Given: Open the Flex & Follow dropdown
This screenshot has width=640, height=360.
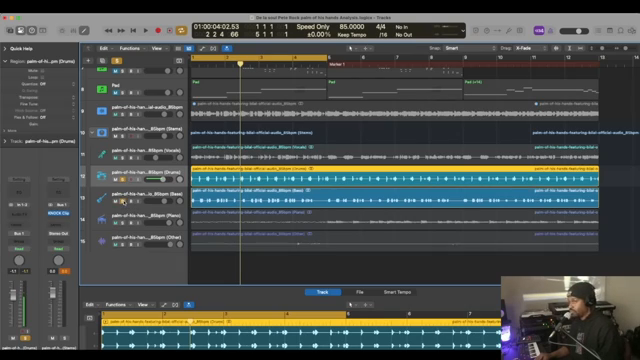Looking at the screenshot, I should (x=57, y=117).
